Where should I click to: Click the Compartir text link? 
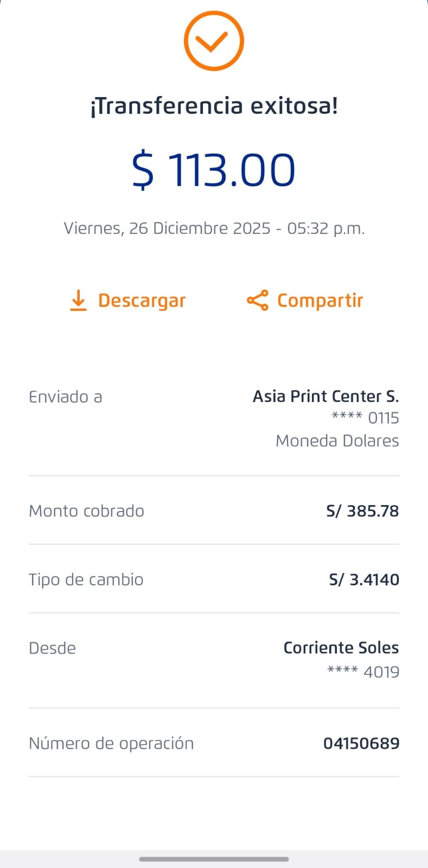(320, 301)
